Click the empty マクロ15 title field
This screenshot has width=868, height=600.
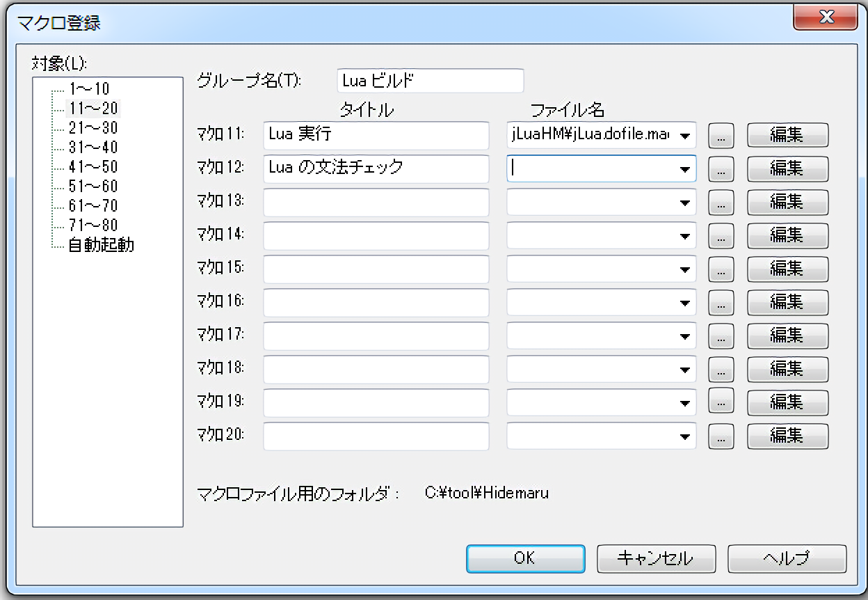tap(376, 269)
